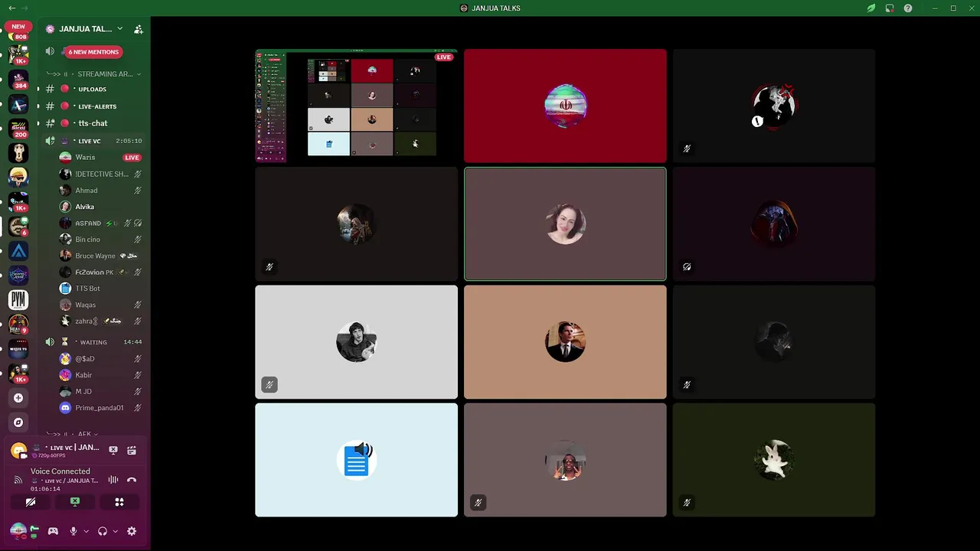Open the PYM server icon
The height and width of the screenshot is (551, 980).
click(x=18, y=299)
